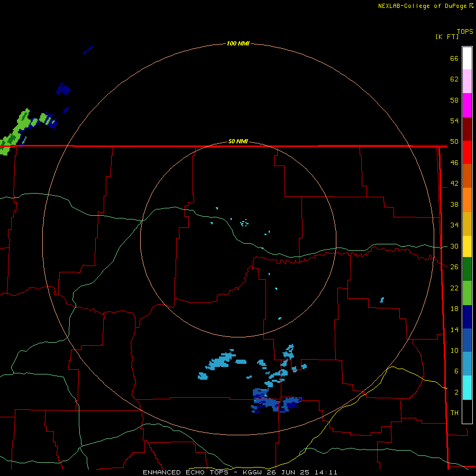Screen dimensions: 476x476
Task: Click the magenta legend swatch
Action: click(467, 105)
